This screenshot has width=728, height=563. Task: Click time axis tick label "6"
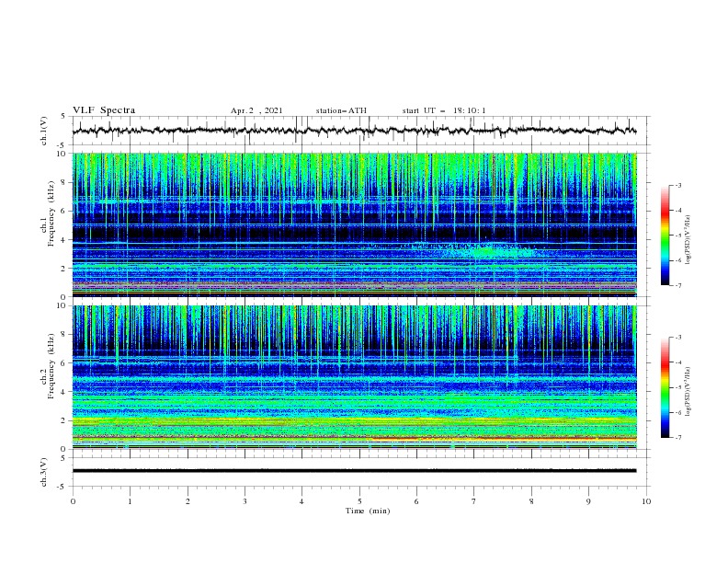pos(416,501)
